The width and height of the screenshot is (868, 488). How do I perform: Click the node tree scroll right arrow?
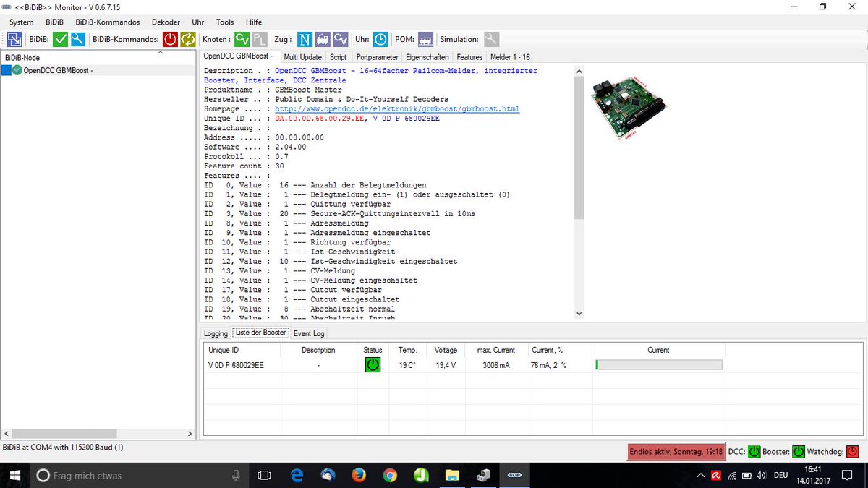click(x=190, y=434)
